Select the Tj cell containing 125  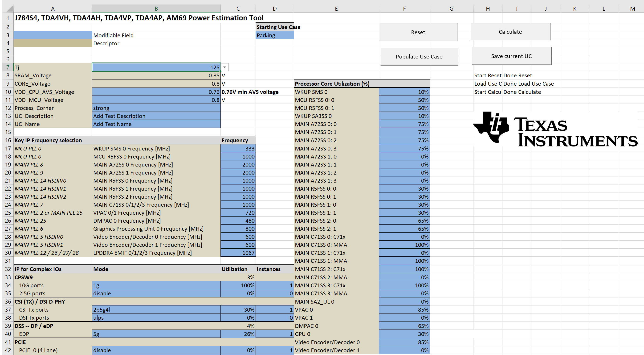coord(156,67)
